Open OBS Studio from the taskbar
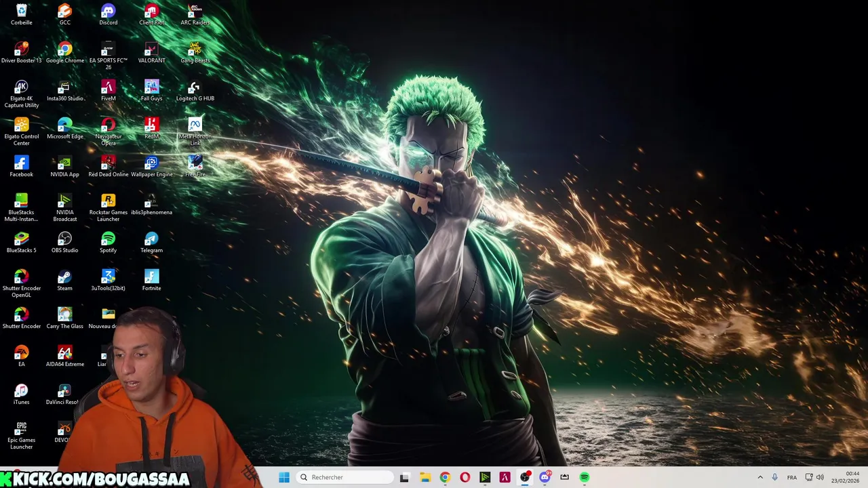Screen dimensions: 868x488 (x=525, y=477)
